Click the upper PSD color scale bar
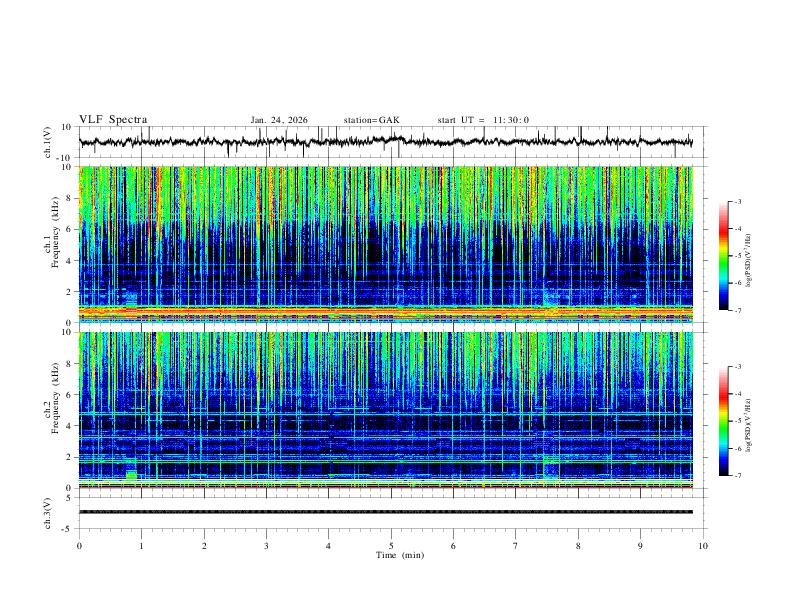 click(x=723, y=256)
